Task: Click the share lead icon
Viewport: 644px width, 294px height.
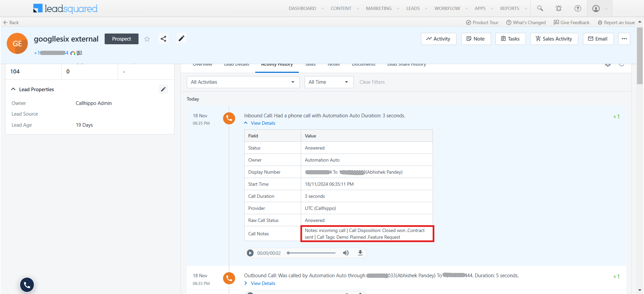Action: (x=163, y=39)
